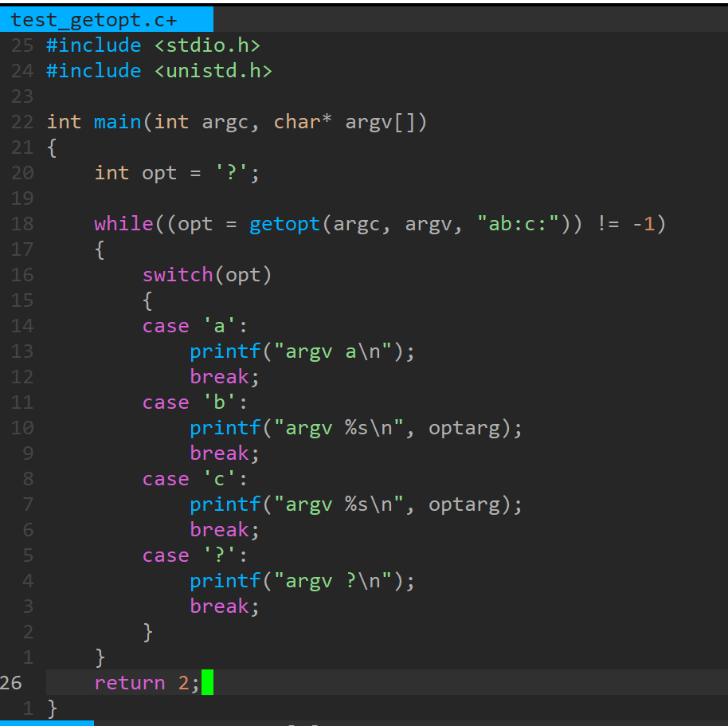Click the green cursor block after return 2
Screen dimensions: 728x726
click(x=209, y=682)
